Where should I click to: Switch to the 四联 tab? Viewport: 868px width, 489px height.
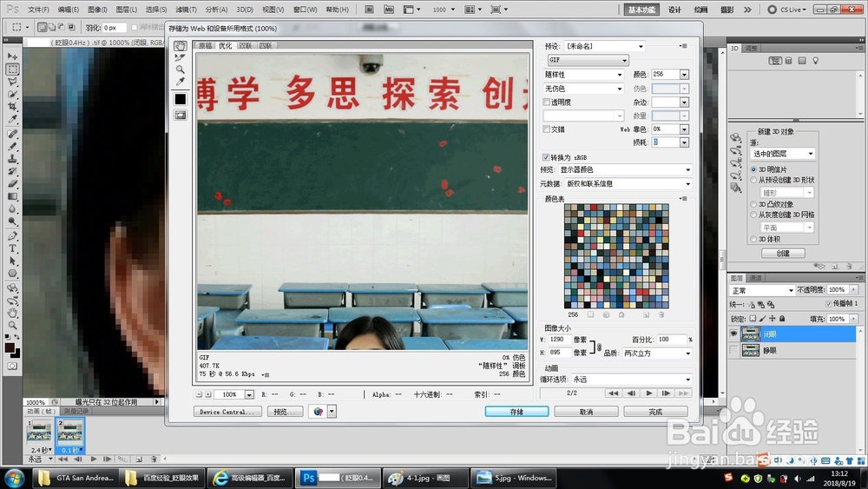click(x=265, y=46)
